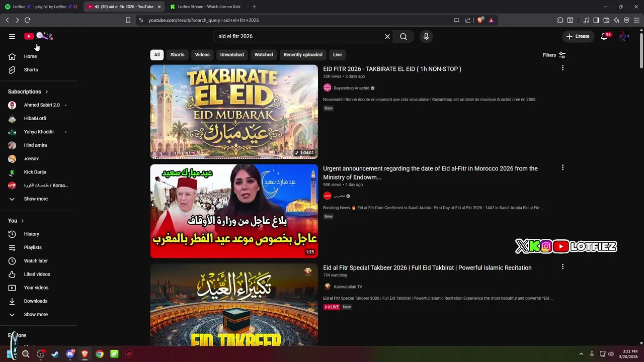Open the account avatar menu
The image size is (644, 362).
[624, 36]
